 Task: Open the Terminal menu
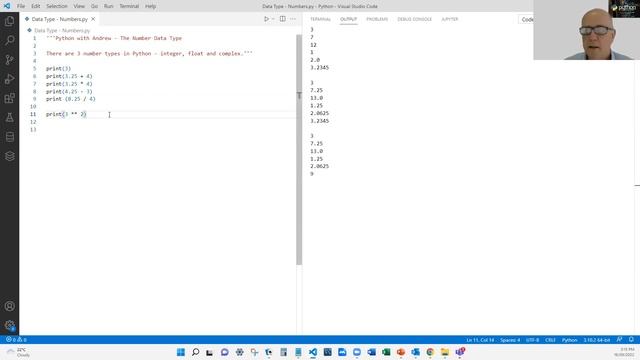click(x=129, y=6)
